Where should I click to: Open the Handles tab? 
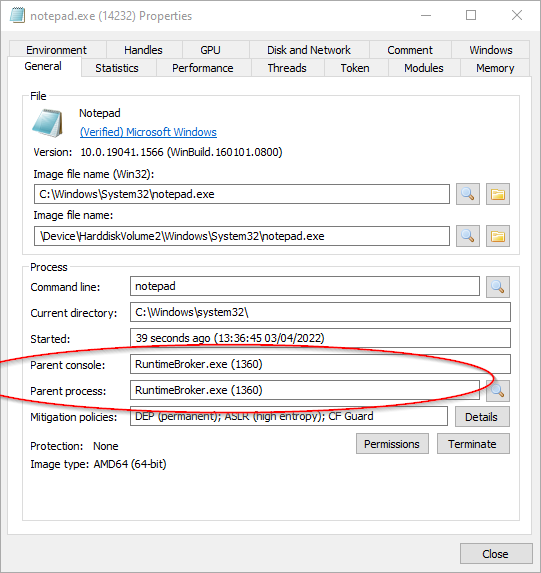coord(143,50)
